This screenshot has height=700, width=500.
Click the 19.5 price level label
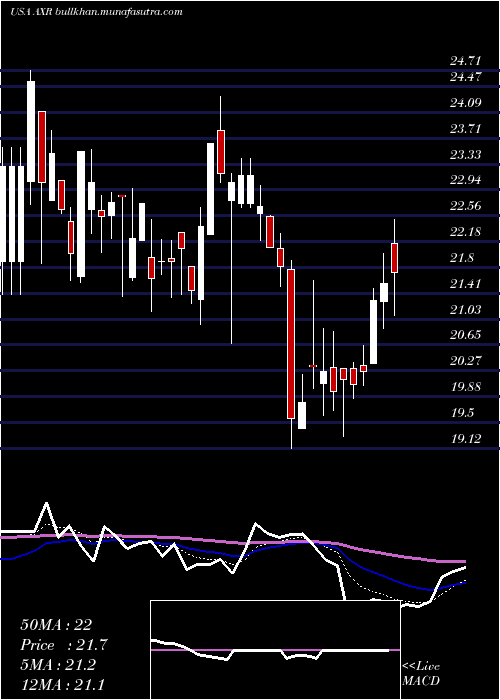pyautogui.click(x=463, y=412)
